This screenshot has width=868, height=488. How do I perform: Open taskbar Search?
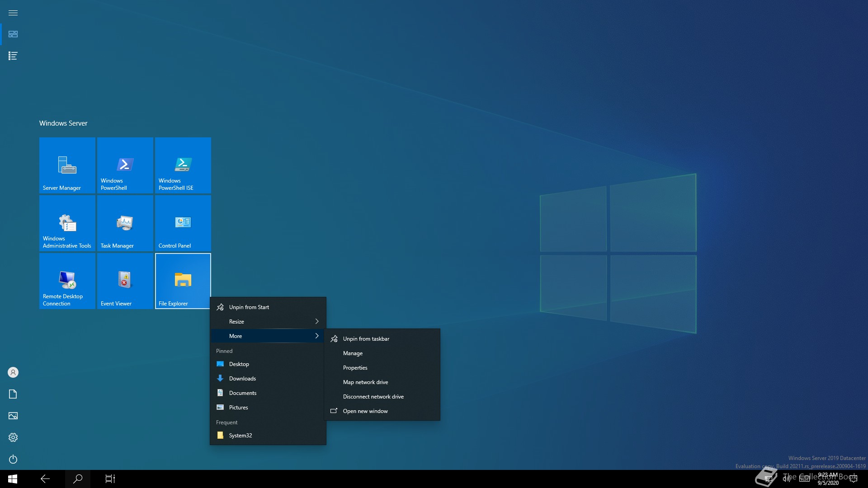78,479
